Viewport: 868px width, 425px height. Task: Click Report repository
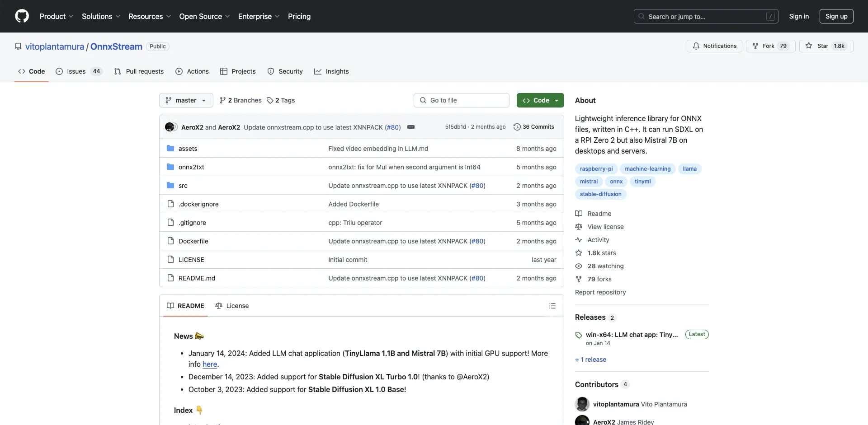click(600, 292)
